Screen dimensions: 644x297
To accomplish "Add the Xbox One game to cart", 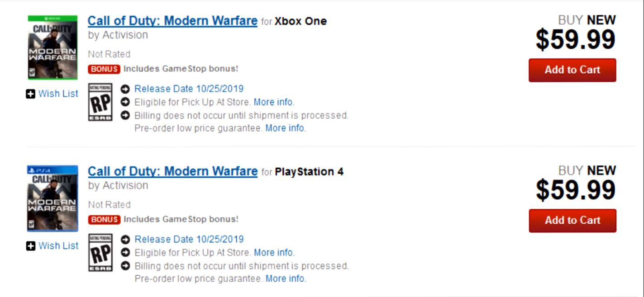I will (572, 70).
